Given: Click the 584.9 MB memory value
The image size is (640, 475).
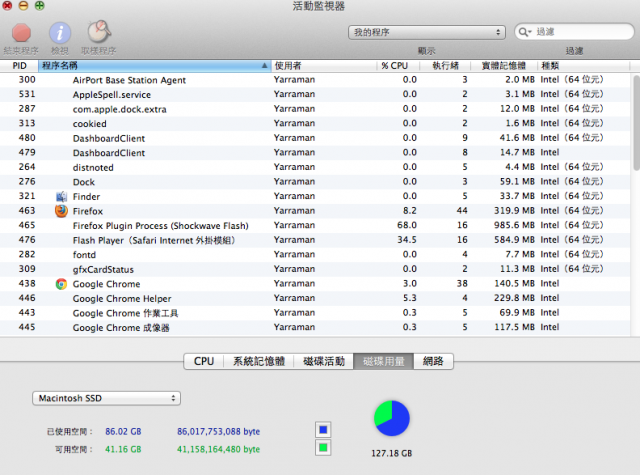Looking at the screenshot, I should tap(514, 240).
